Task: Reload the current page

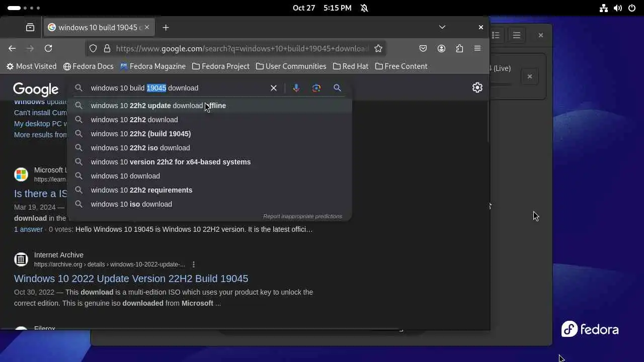Action: tap(48, 48)
